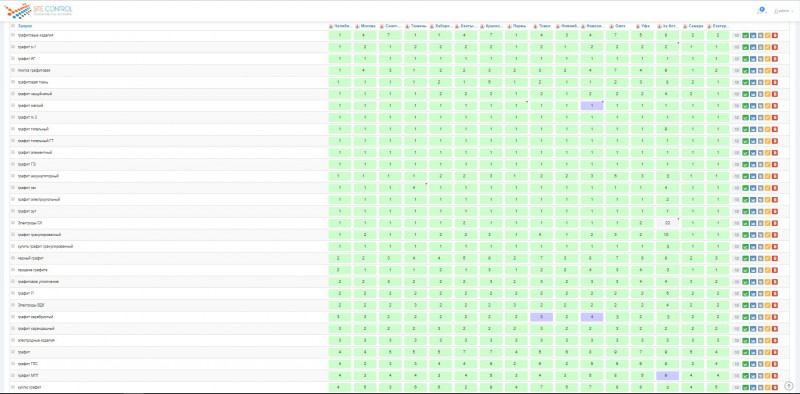Click the Site Control logo
This screenshot has width=800, height=394.
38,10
